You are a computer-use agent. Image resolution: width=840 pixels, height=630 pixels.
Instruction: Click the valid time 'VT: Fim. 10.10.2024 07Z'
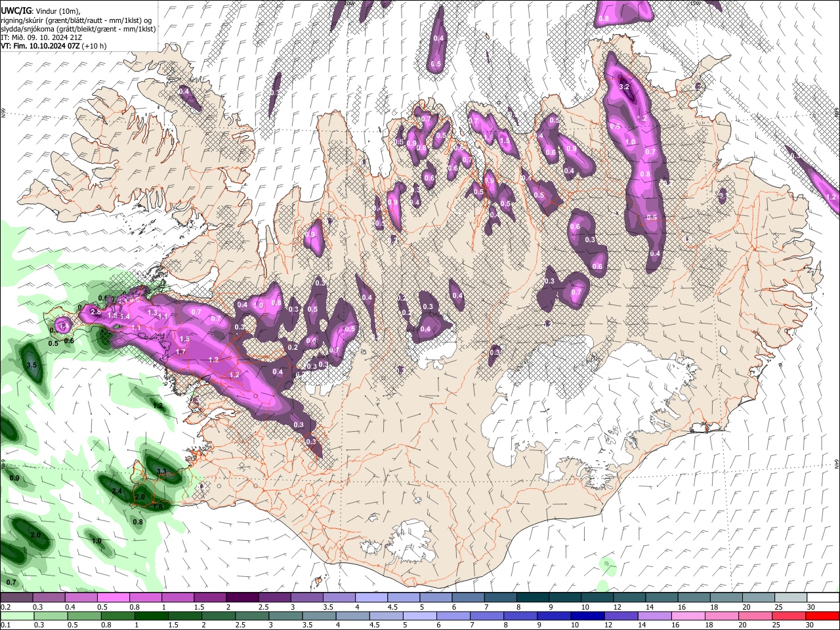[40, 46]
